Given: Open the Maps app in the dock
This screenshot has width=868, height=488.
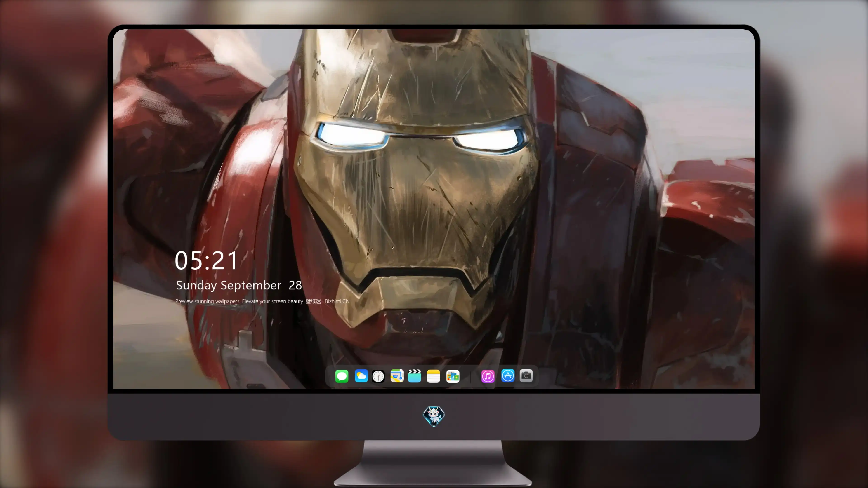Looking at the screenshot, I should click(397, 376).
